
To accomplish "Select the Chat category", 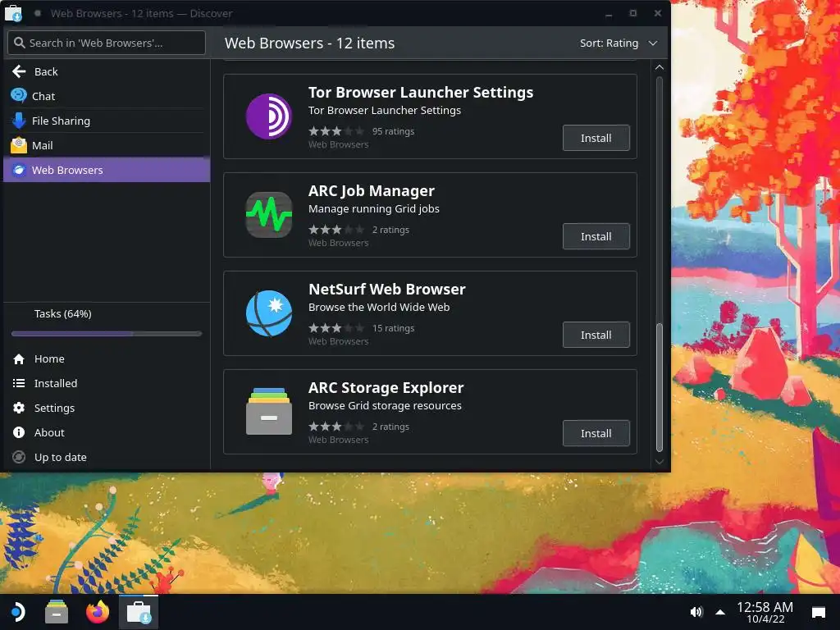I will click(x=106, y=96).
